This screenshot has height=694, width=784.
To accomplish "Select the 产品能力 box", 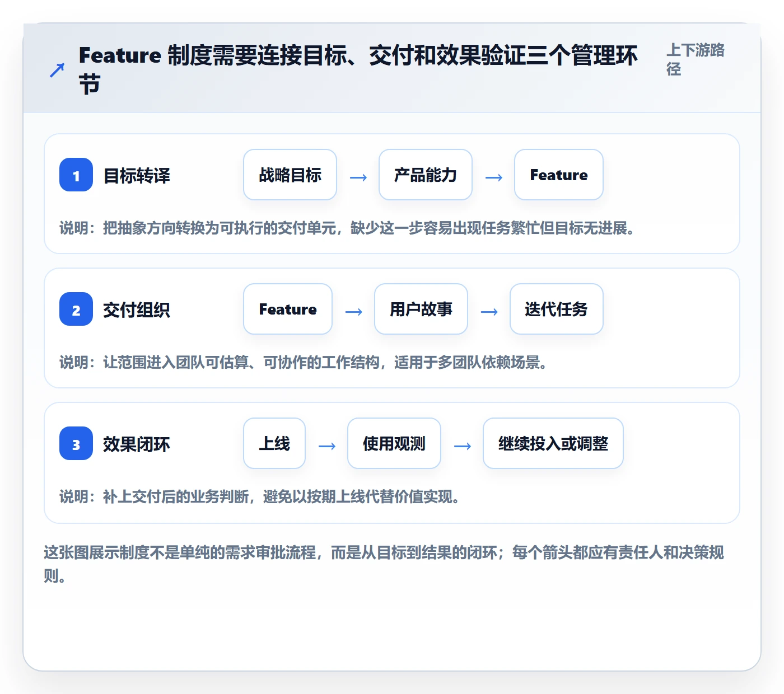I will pos(426,175).
